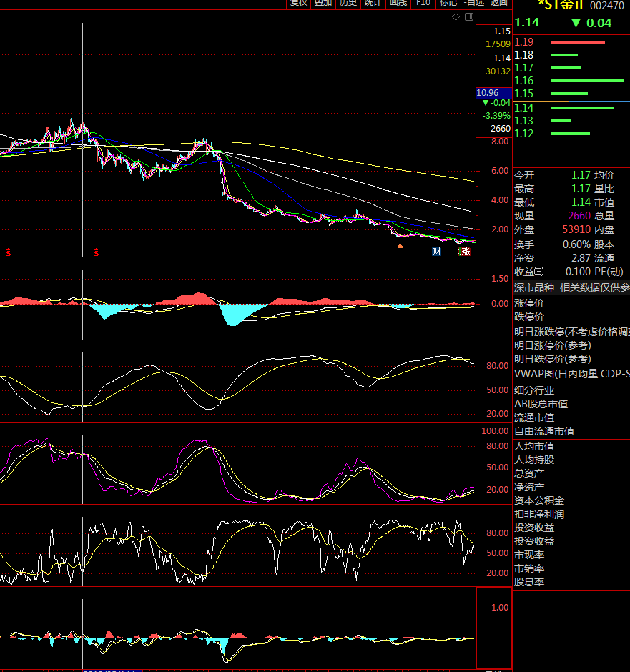Open the 叠加 overlay toolbar item
The height and width of the screenshot is (672, 630).
[323, 3]
